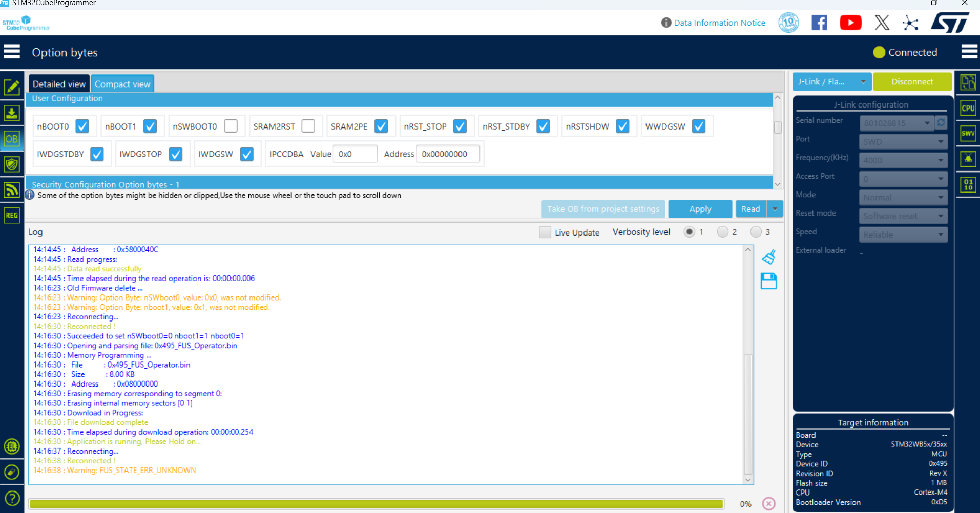Enable the SRAM2RST checkbox
Screen dimensions: 980x513
pos(308,126)
